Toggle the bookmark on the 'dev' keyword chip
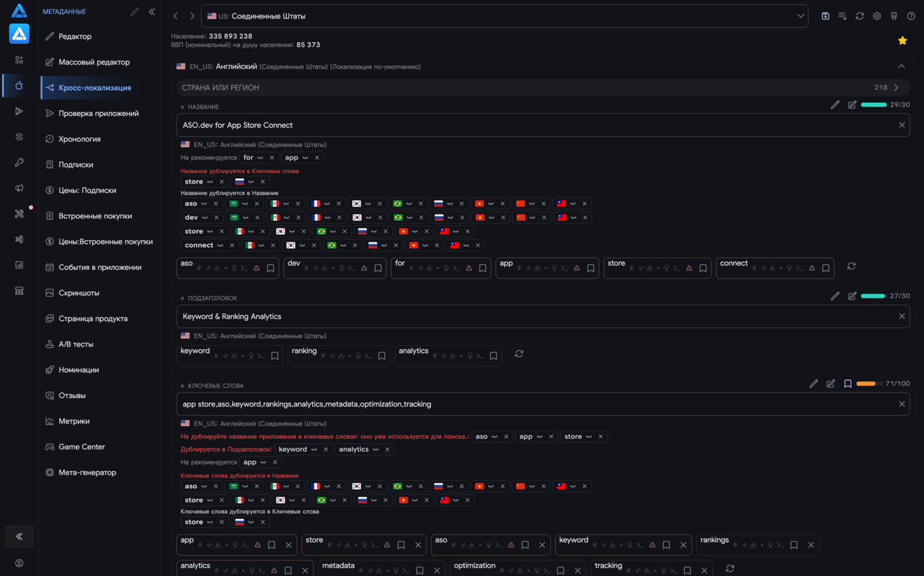 (x=378, y=269)
